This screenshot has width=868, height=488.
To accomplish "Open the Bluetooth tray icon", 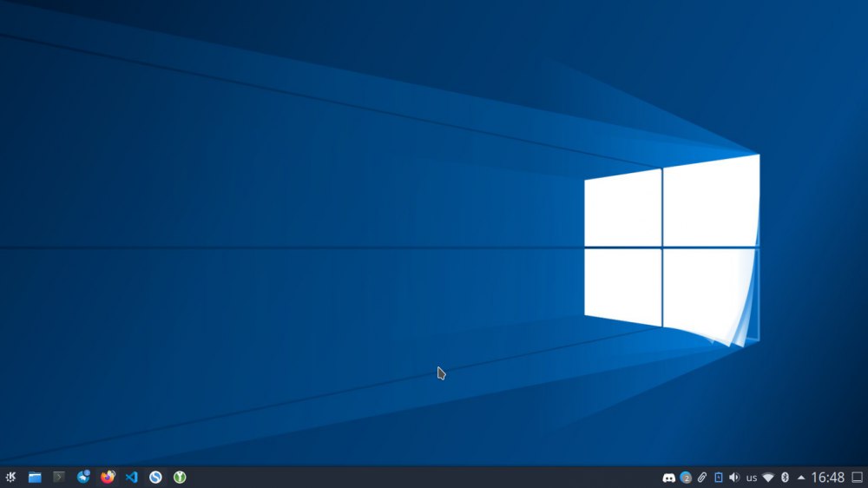I will click(785, 478).
